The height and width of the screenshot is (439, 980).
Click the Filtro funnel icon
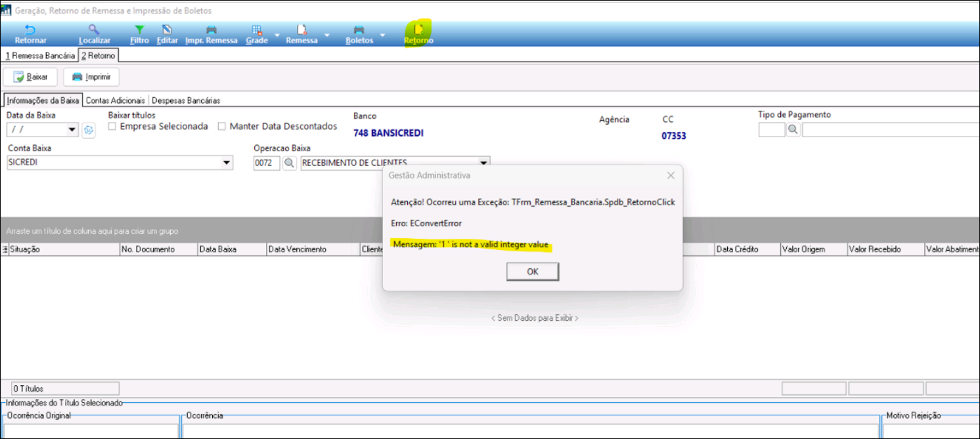139,30
